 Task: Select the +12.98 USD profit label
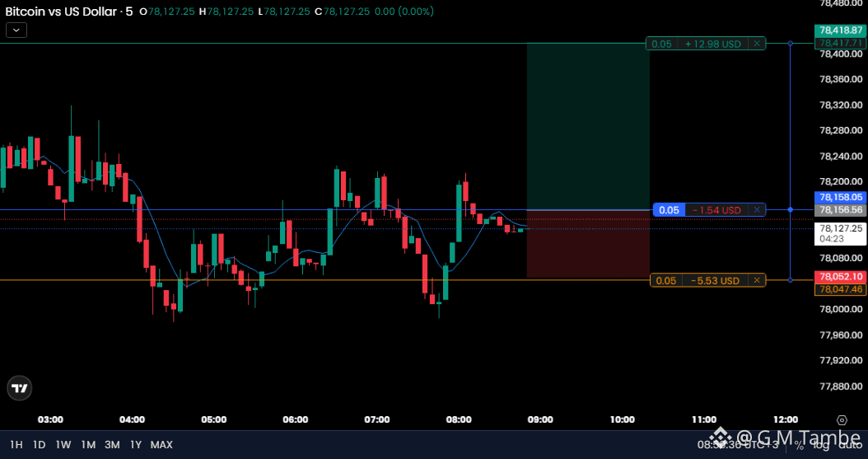tap(713, 44)
